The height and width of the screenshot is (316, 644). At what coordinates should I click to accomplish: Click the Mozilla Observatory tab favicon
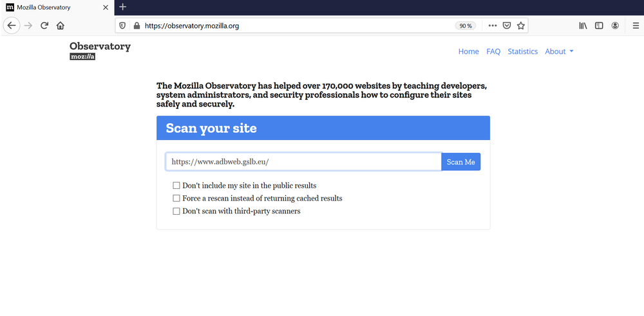[10, 7]
